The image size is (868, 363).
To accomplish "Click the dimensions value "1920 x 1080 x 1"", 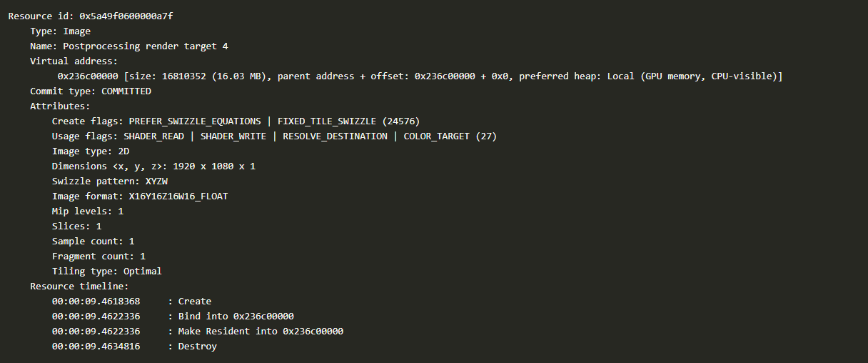I will tap(213, 166).
